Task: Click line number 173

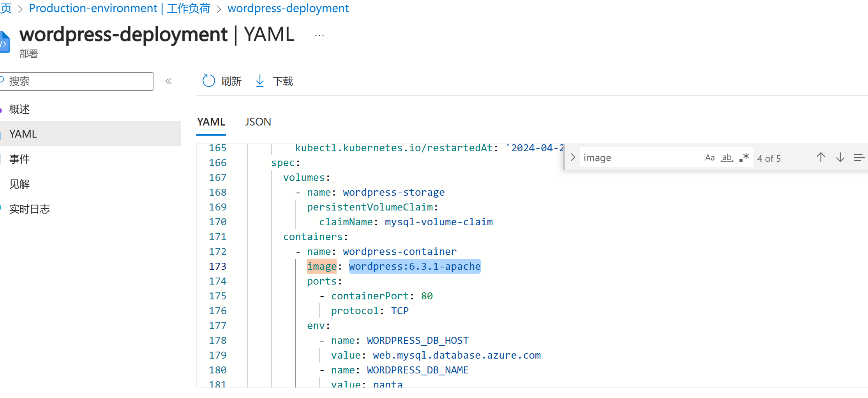Action: pos(217,266)
